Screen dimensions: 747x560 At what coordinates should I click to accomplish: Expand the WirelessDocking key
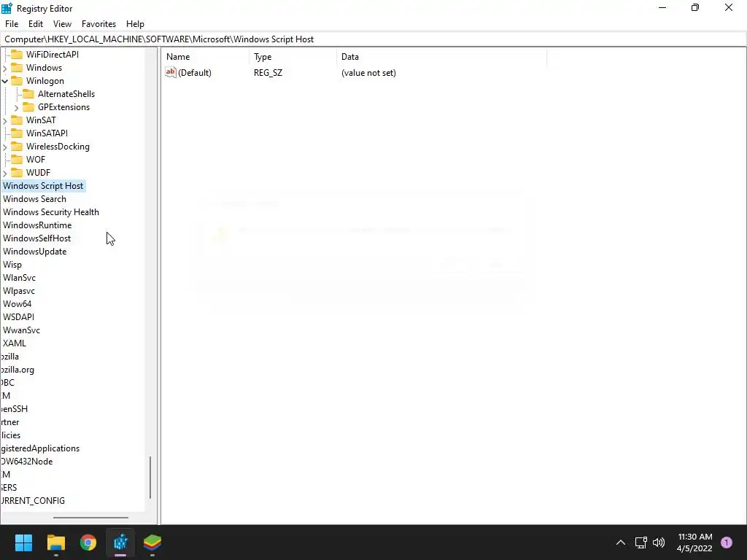point(5,147)
